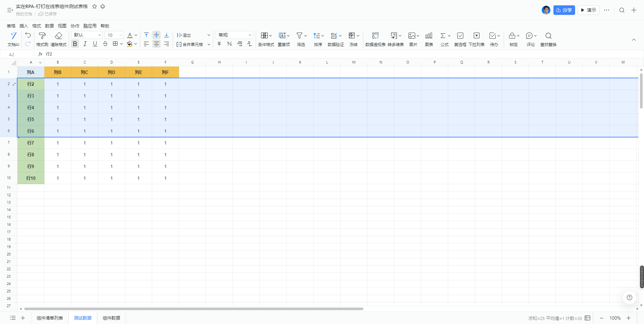Toggle Bold formatting
Image resolution: width=644 pixels, height=324 pixels.
[75, 44]
